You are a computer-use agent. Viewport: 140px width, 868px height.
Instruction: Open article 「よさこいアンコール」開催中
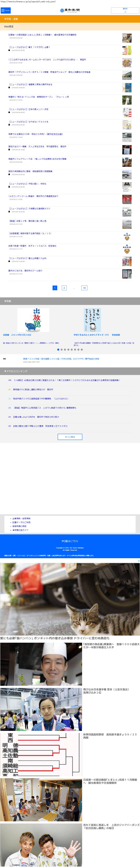(33, 196)
